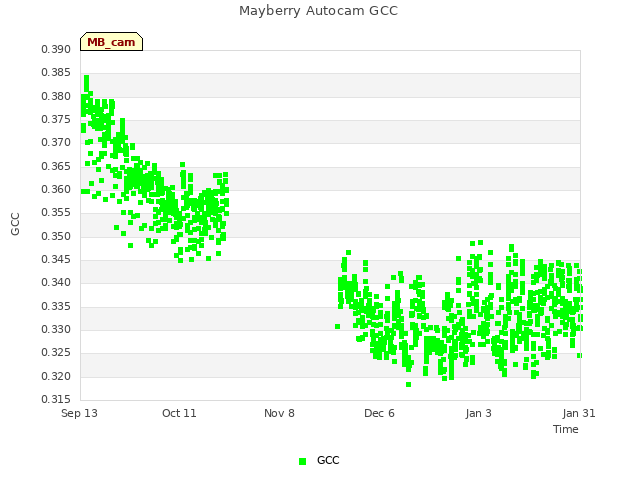Click the Jan 31 x-axis label

pos(579,413)
